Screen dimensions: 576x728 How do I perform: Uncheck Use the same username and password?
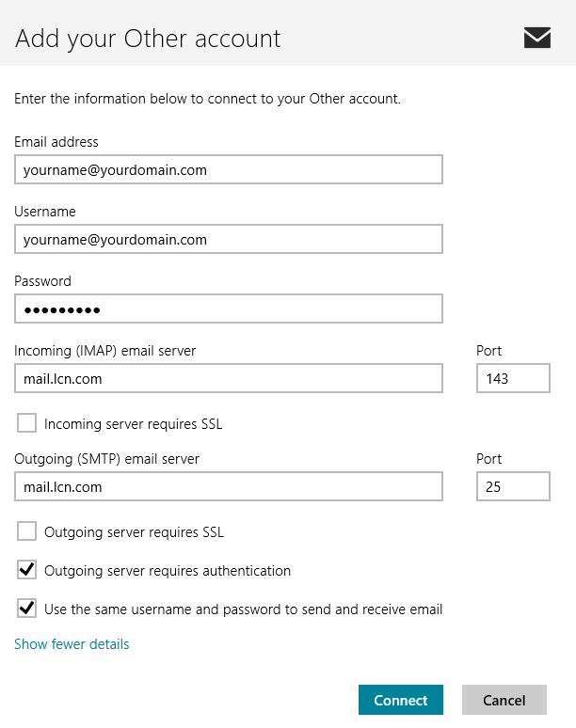26,609
